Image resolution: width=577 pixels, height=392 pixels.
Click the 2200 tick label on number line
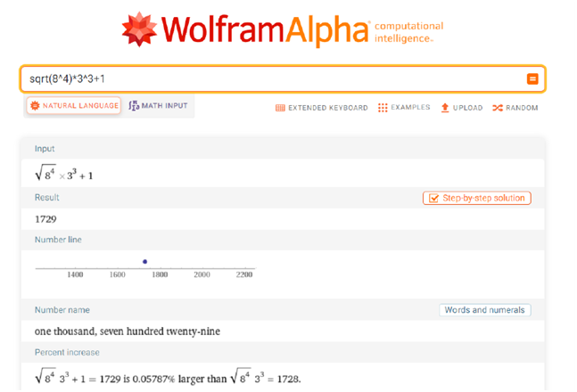tap(244, 274)
